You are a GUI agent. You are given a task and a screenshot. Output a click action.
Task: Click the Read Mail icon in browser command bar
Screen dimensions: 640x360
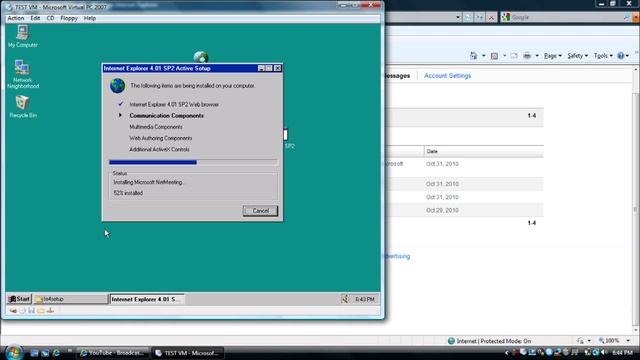point(514,56)
